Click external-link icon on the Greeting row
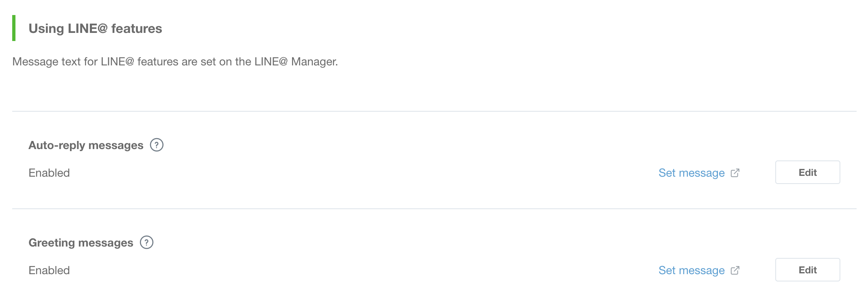The width and height of the screenshot is (868, 303). point(735,271)
